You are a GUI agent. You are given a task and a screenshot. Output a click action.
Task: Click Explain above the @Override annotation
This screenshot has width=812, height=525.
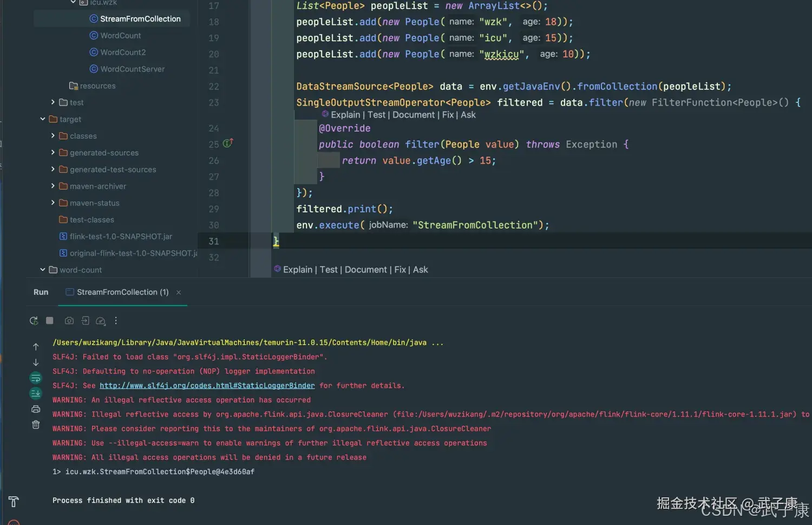pyautogui.click(x=345, y=115)
